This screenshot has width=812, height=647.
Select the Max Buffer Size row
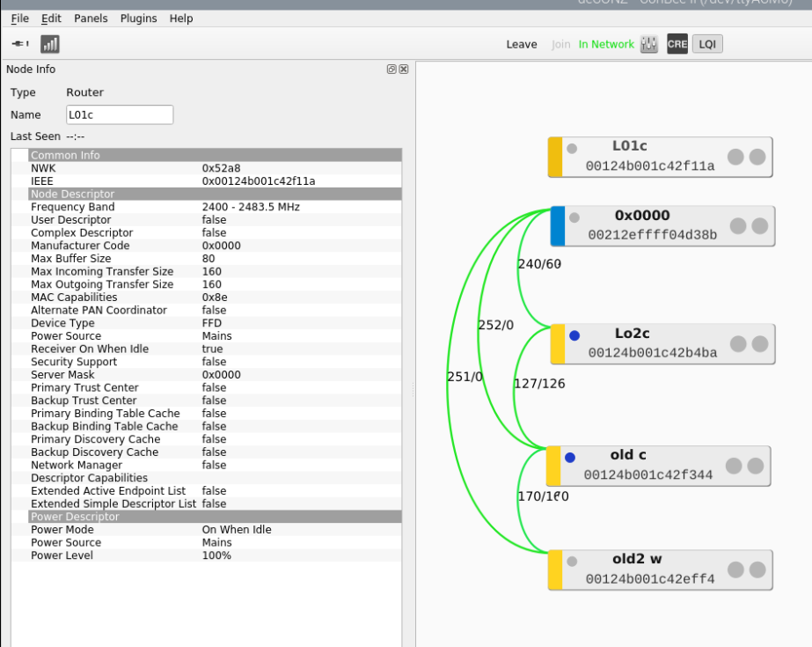tap(215, 259)
